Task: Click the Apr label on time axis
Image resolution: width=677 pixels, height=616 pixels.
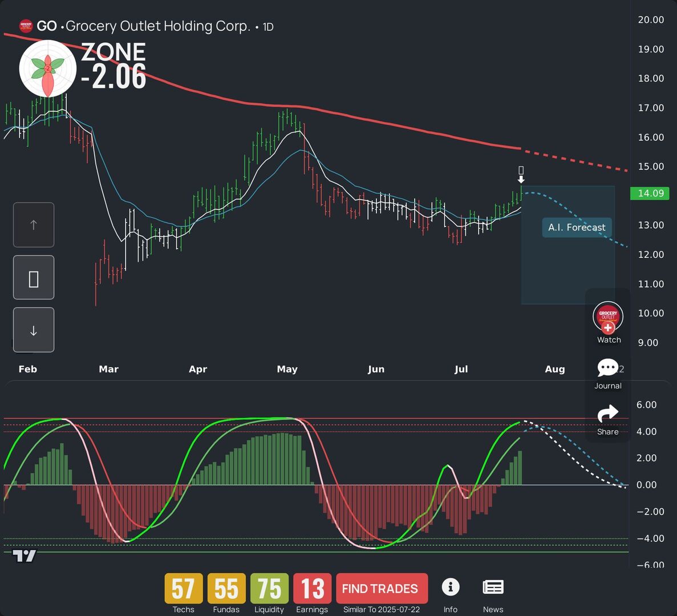Action: (x=198, y=369)
